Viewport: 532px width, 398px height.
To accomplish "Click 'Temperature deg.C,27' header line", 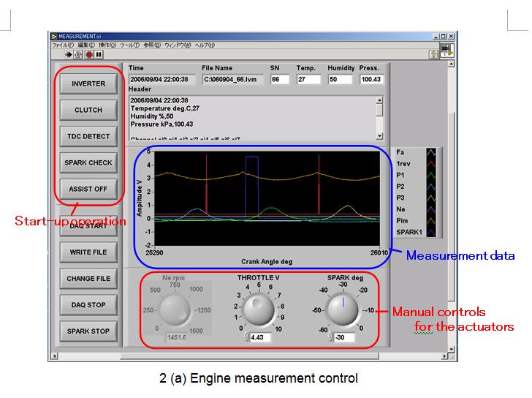I will pyautogui.click(x=165, y=108).
